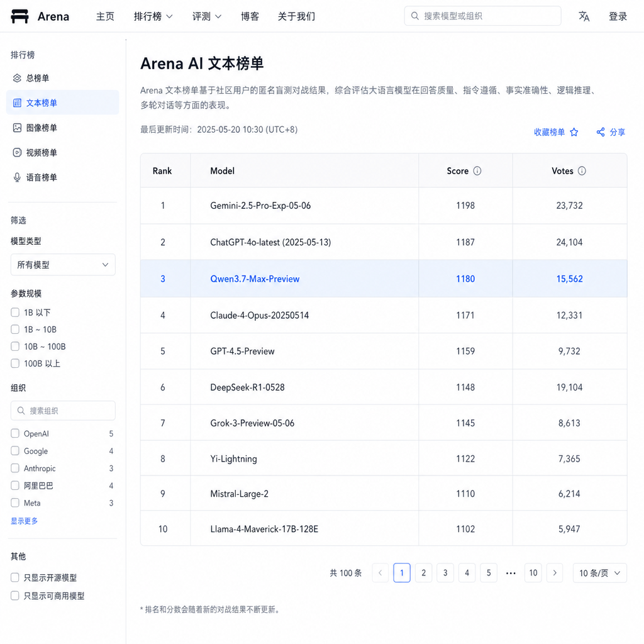The width and height of the screenshot is (644, 644).
Task: Check the 10B ~ 100B checkbox
Action: coord(15,347)
